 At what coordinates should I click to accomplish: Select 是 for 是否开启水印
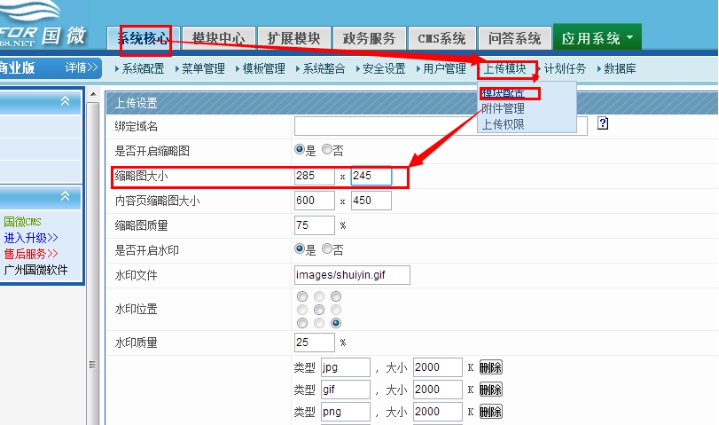(x=299, y=249)
